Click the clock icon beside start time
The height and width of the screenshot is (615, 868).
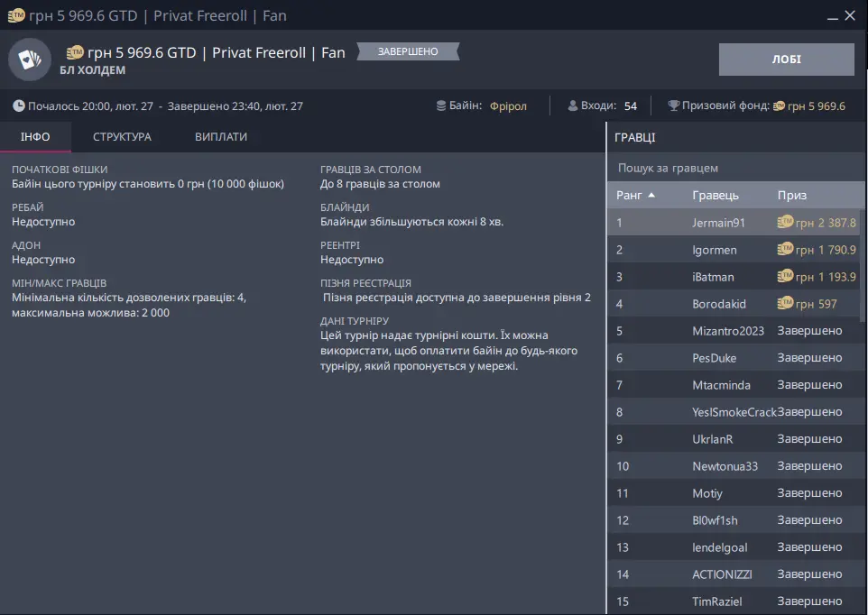(19, 106)
